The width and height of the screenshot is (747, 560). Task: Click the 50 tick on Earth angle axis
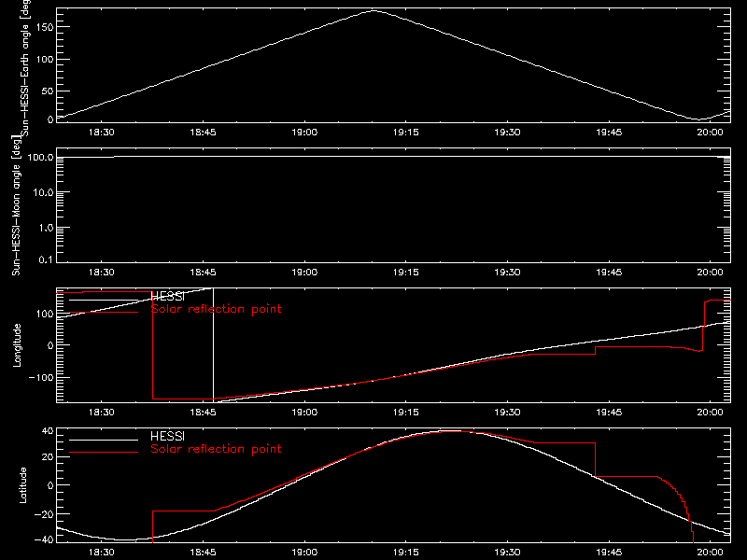pos(48,91)
